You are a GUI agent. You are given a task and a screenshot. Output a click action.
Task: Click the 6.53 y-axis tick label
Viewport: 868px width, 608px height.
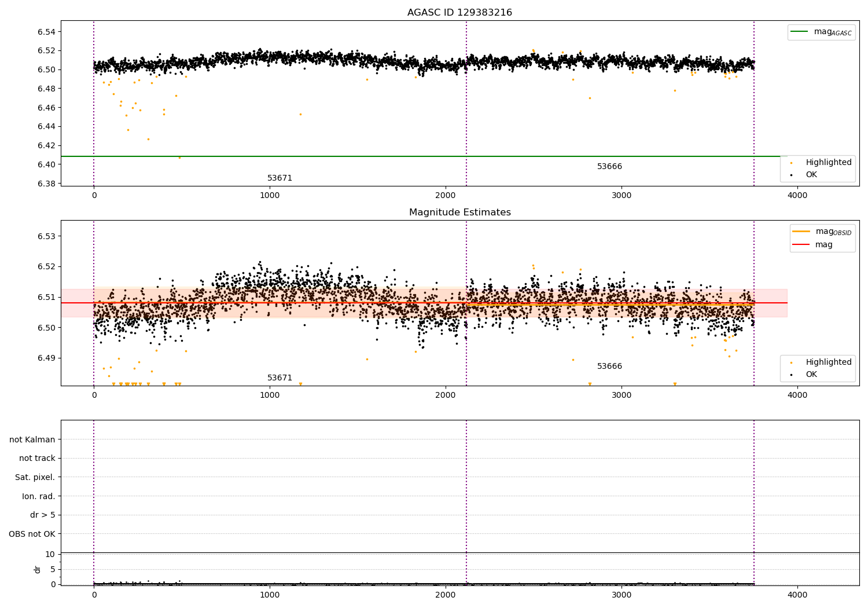tap(46, 236)
